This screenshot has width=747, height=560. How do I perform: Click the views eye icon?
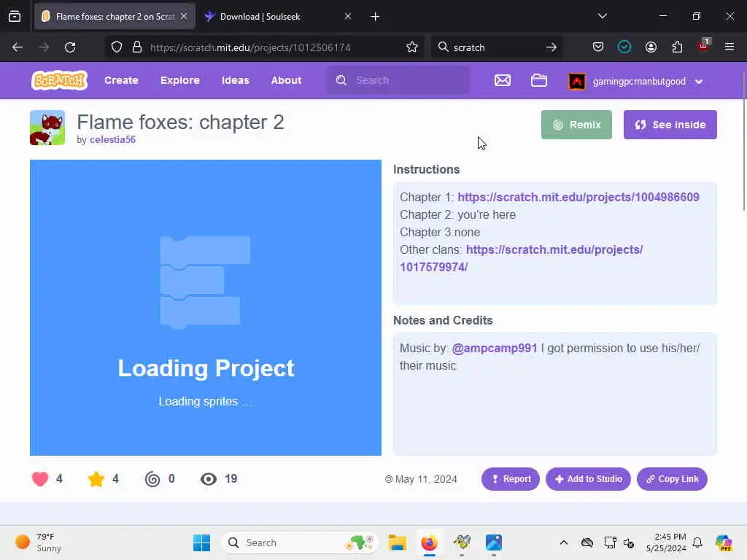coord(208,478)
